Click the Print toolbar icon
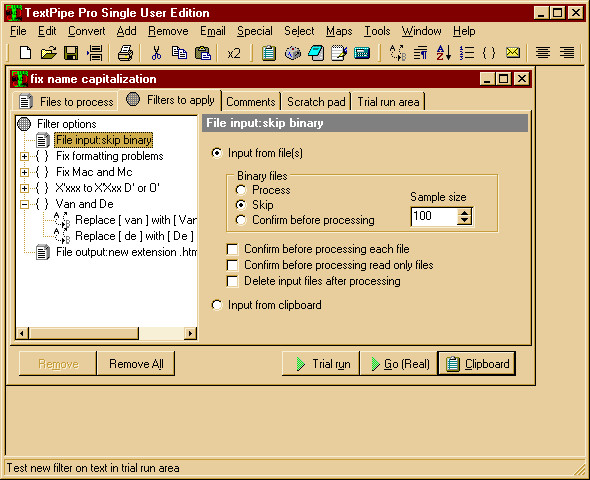This screenshot has height=480, width=590. (125, 53)
